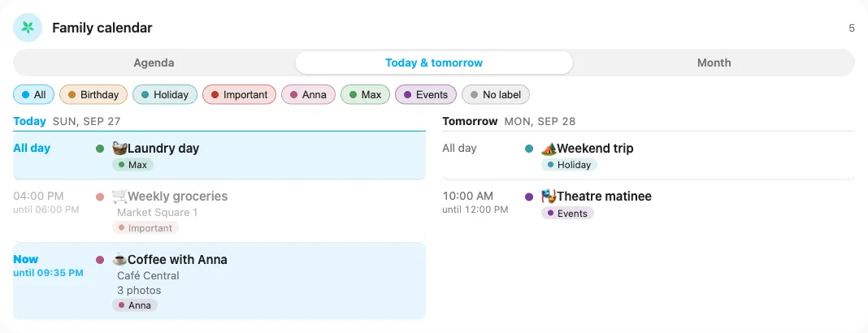Click the laundry basket emoji
868x333 pixels.
pos(119,149)
